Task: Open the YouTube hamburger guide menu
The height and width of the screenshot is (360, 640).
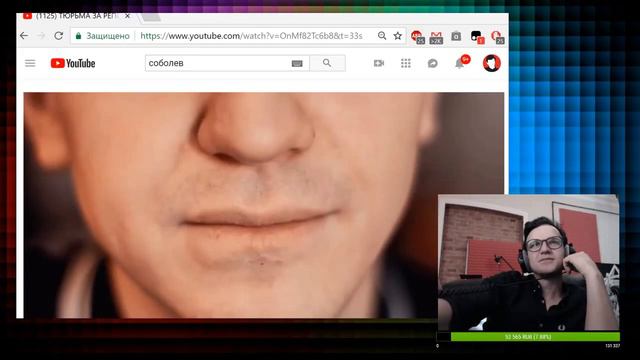Action: 30,63
